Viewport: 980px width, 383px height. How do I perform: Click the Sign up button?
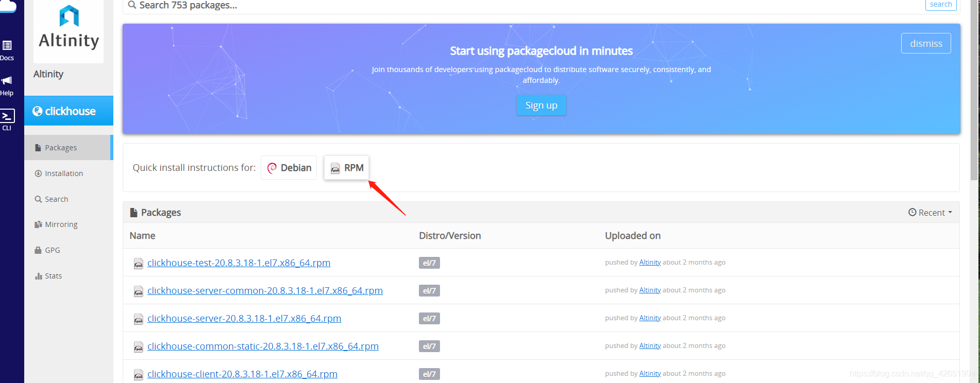541,105
